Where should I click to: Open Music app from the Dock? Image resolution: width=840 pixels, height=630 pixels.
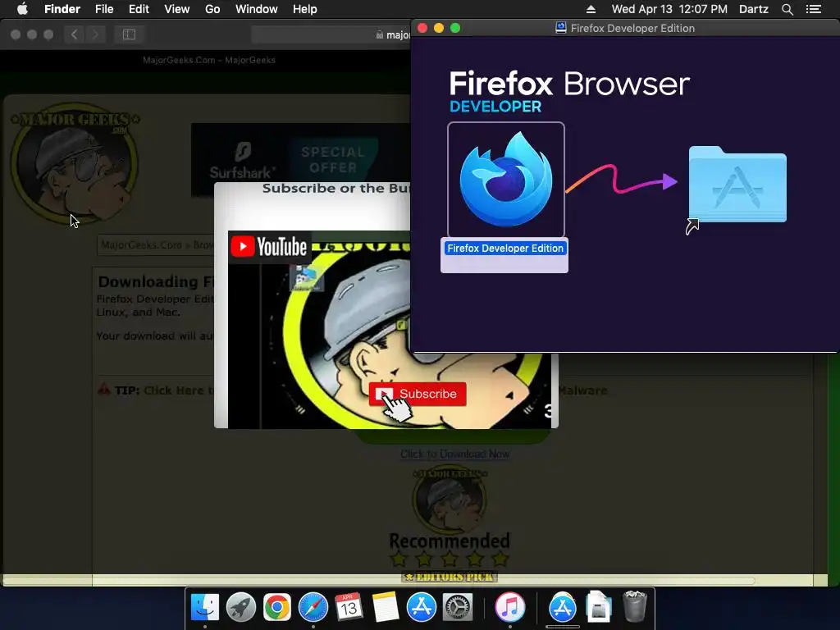(x=509, y=607)
